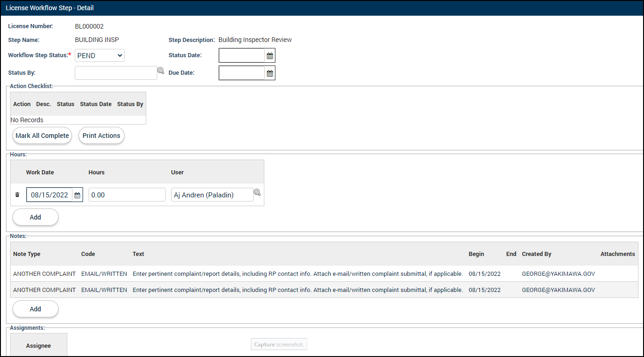This screenshot has width=644, height=357.
Task: Focus the Due Date input field
Action: (x=242, y=73)
